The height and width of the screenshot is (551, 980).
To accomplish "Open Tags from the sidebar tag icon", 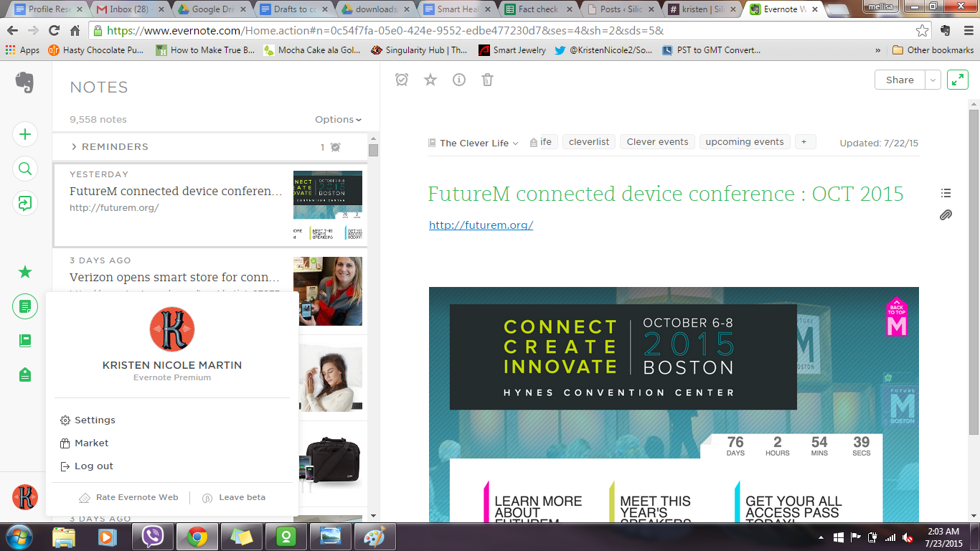I will click(x=25, y=375).
